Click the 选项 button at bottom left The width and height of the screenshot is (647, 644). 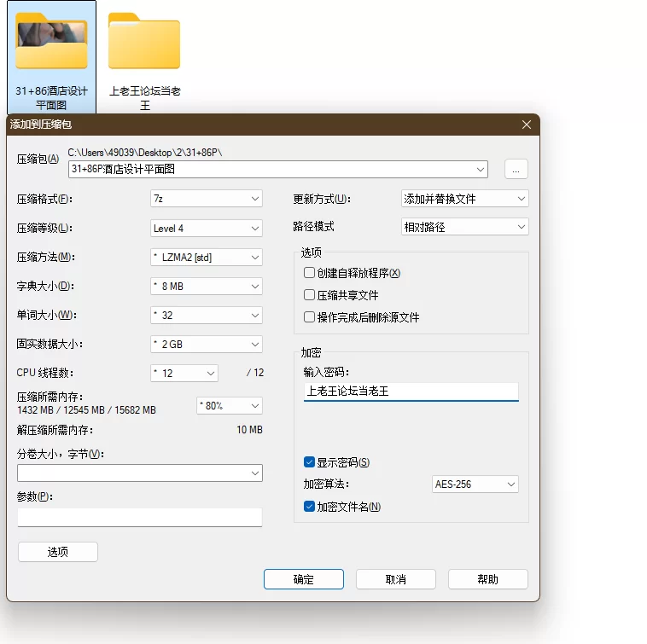tap(58, 552)
